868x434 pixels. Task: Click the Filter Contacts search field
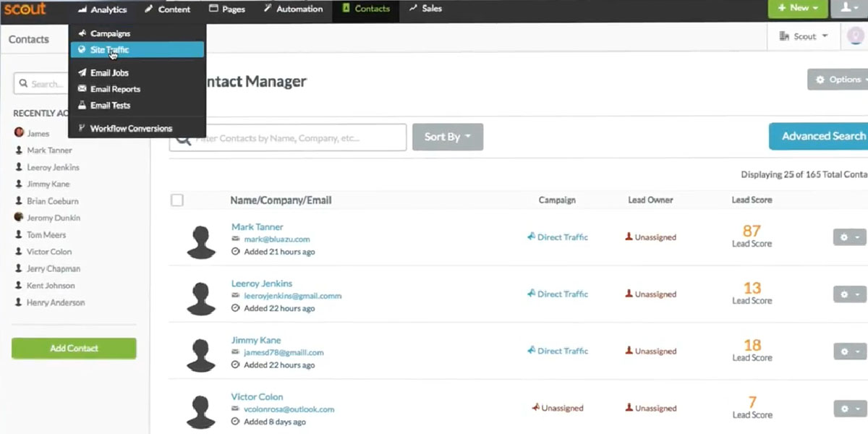click(297, 137)
